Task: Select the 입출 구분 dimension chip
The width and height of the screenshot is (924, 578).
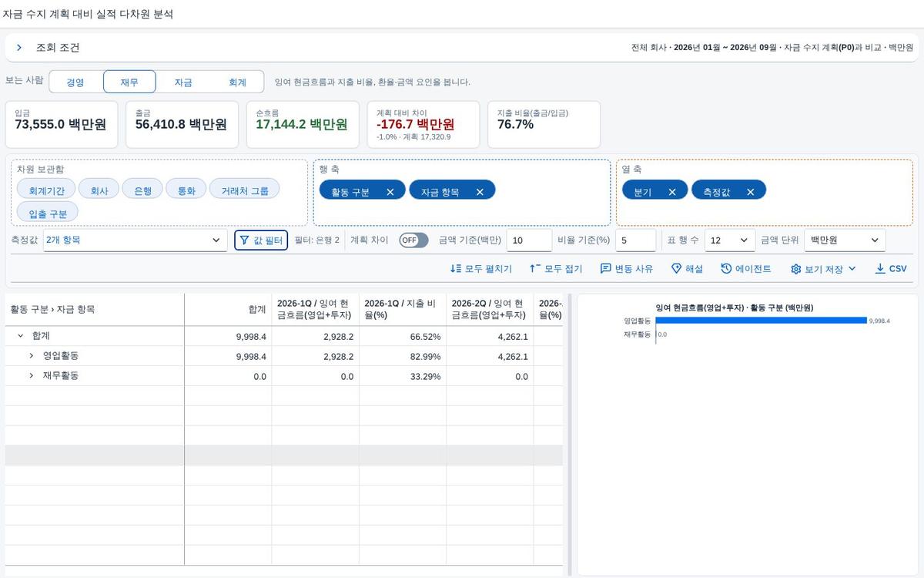Action: (48, 212)
